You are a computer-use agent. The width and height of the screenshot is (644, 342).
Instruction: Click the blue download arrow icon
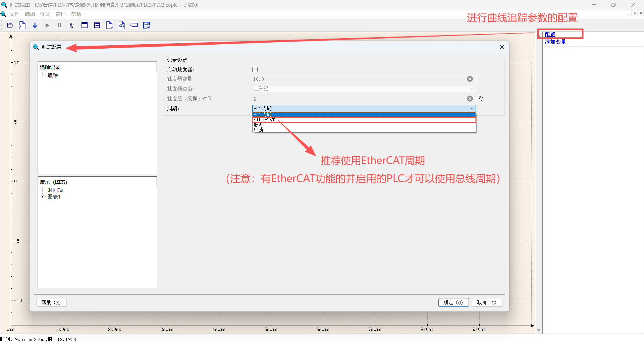pos(35,25)
